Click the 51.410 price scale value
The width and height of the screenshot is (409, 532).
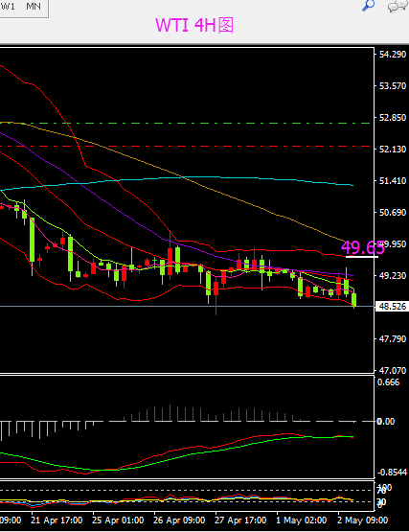(x=393, y=180)
